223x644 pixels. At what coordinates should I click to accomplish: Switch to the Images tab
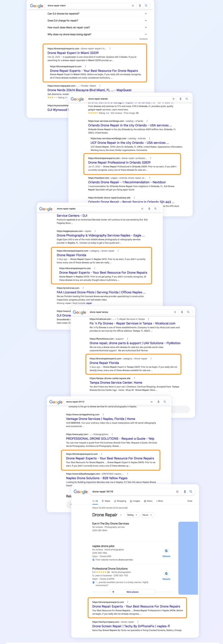pos(135,501)
